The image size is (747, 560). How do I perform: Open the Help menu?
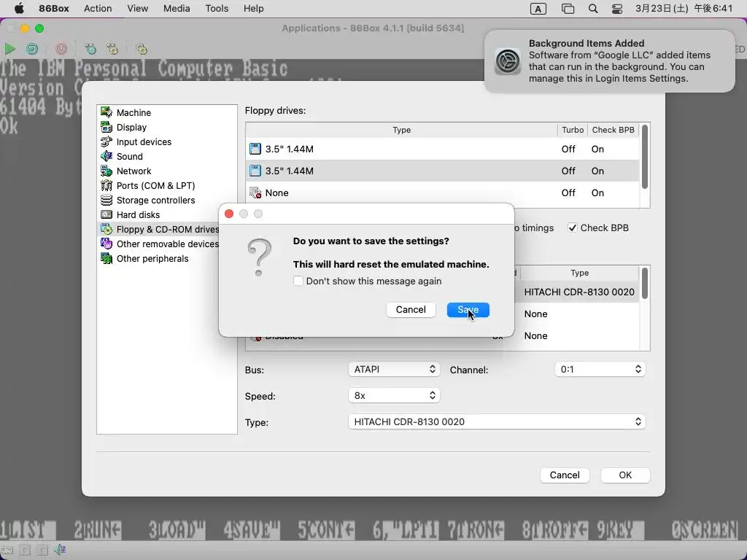point(253,9)
